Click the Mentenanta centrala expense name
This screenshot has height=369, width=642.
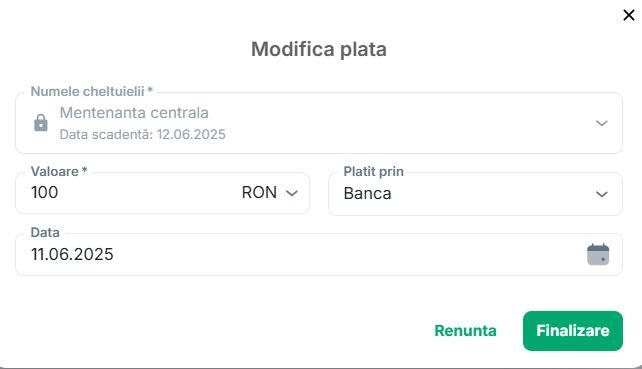point(134,113)
